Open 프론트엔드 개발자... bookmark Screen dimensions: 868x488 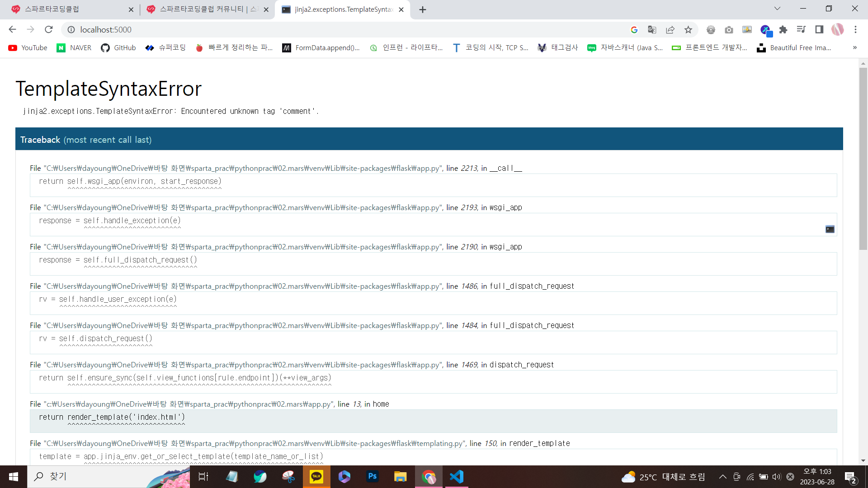pos(709,48)
